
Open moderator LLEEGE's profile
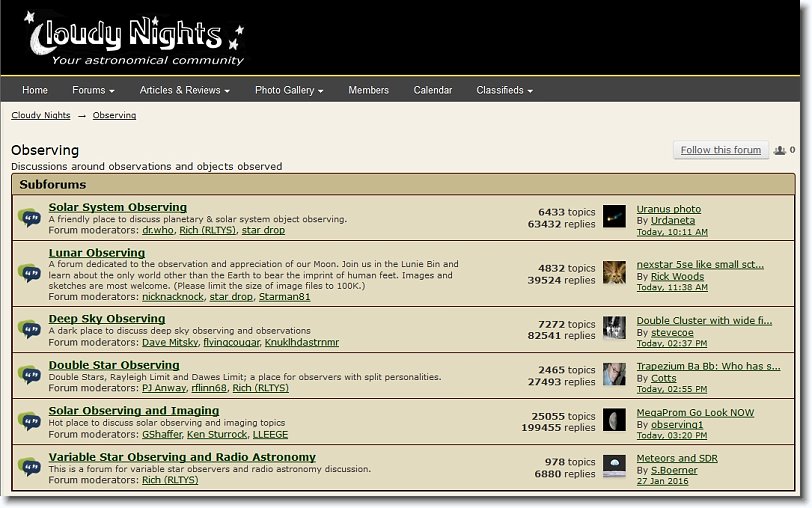click(x=270, y=434)
